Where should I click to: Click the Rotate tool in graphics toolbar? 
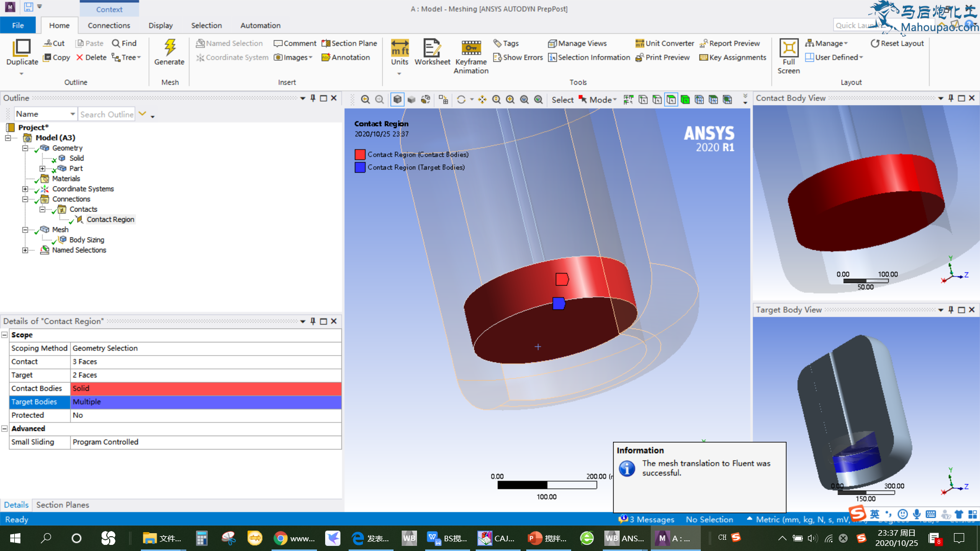point(461,99)
